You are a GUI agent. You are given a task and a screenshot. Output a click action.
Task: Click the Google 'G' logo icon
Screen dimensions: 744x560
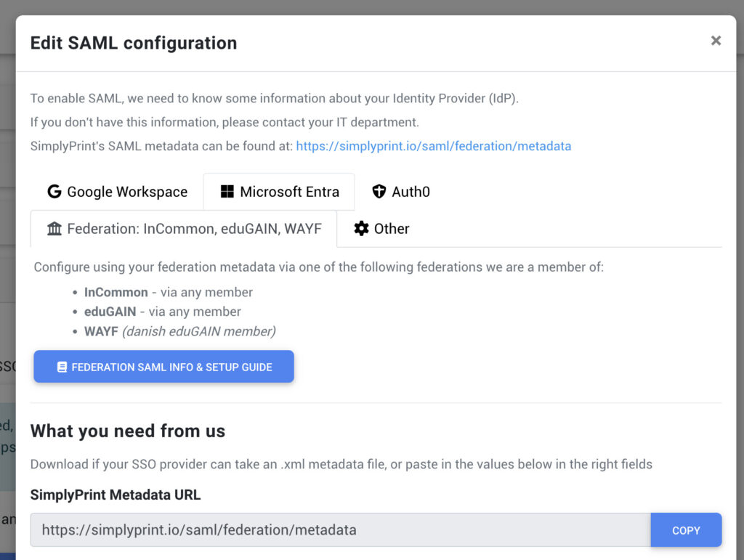54,192
